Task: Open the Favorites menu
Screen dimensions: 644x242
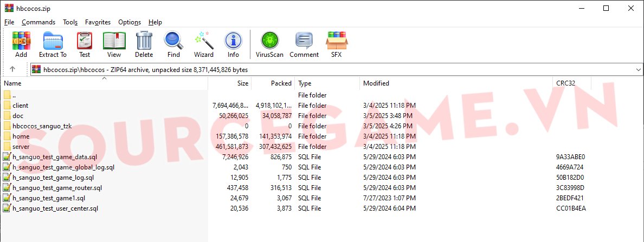Action: pos(98,22)
